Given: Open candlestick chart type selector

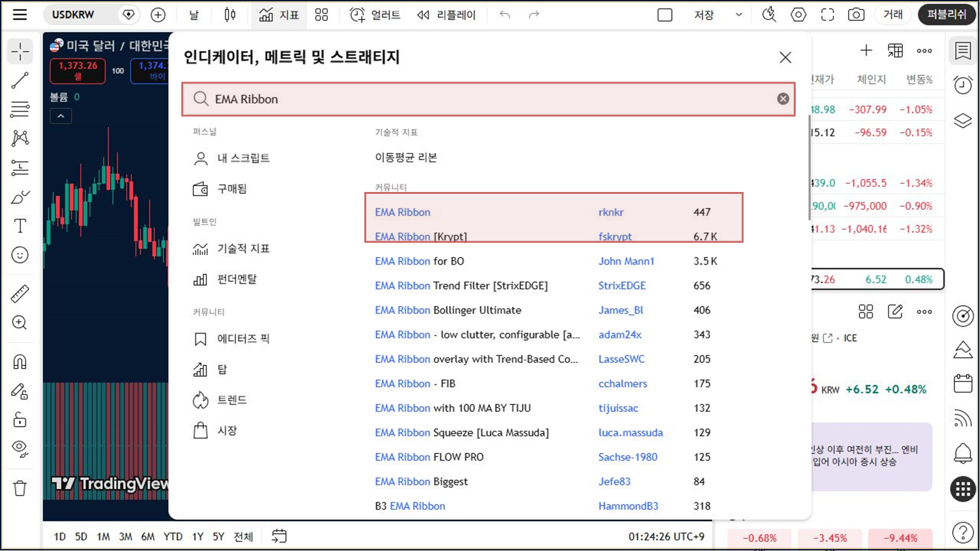Looking at the screenshot, I should pos(230,15).
